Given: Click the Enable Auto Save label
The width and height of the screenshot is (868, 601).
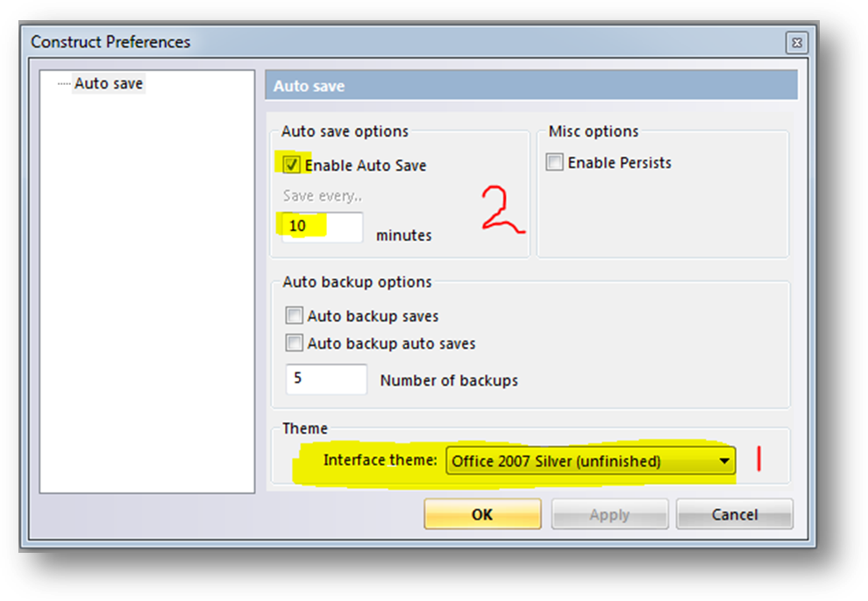Looking at the screenshot, I should pos(366,166).
